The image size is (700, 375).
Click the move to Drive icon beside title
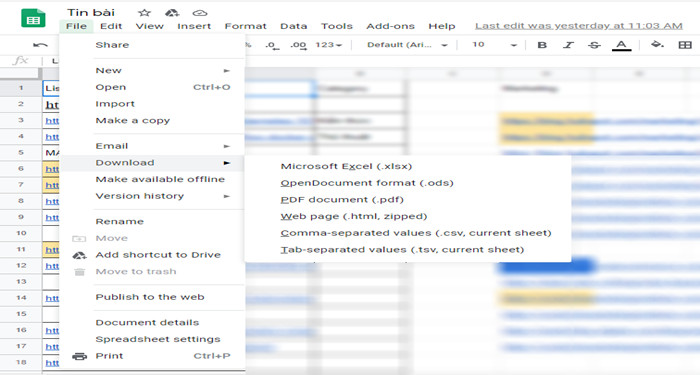[172, 13]
